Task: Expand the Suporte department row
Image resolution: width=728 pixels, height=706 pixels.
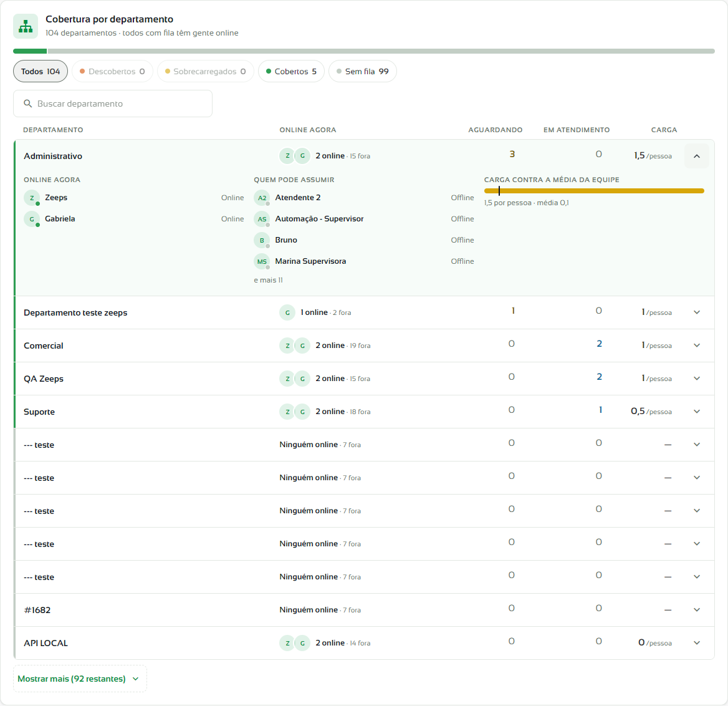Action: [696, 412]
